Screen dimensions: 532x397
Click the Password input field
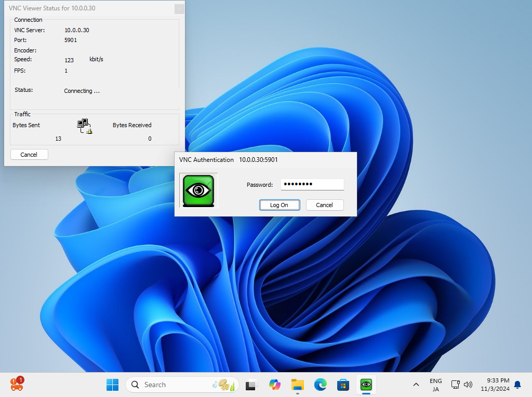[x=312, y=185]
